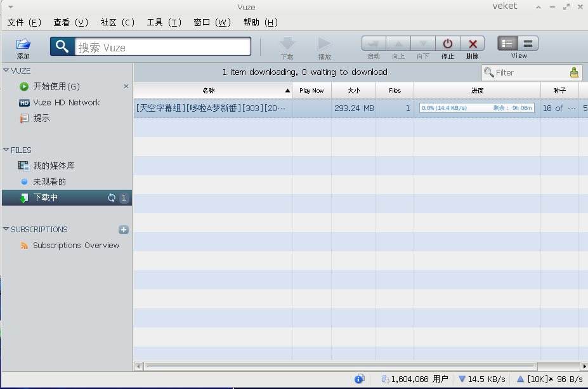Click the 1,604,066 用户 status entry
Image resolution: width=588 pixels, height=389 pixels.
point(415,379)
